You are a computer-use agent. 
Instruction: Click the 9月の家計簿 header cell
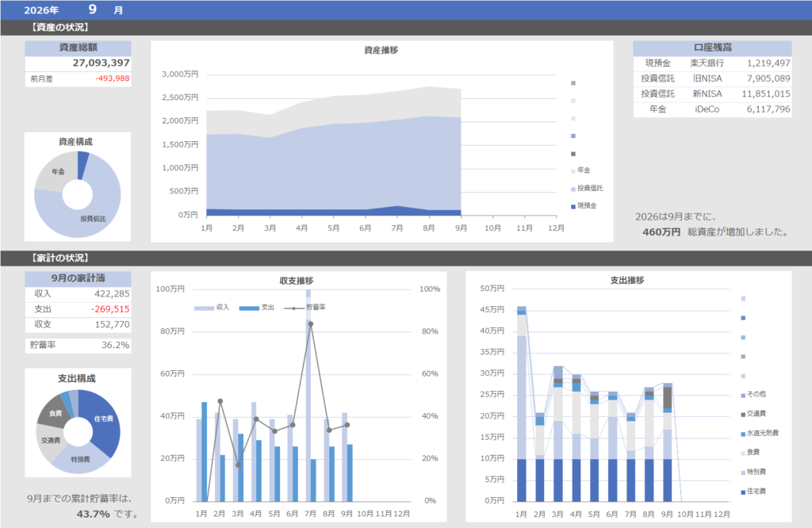click(x=79, y=278)
